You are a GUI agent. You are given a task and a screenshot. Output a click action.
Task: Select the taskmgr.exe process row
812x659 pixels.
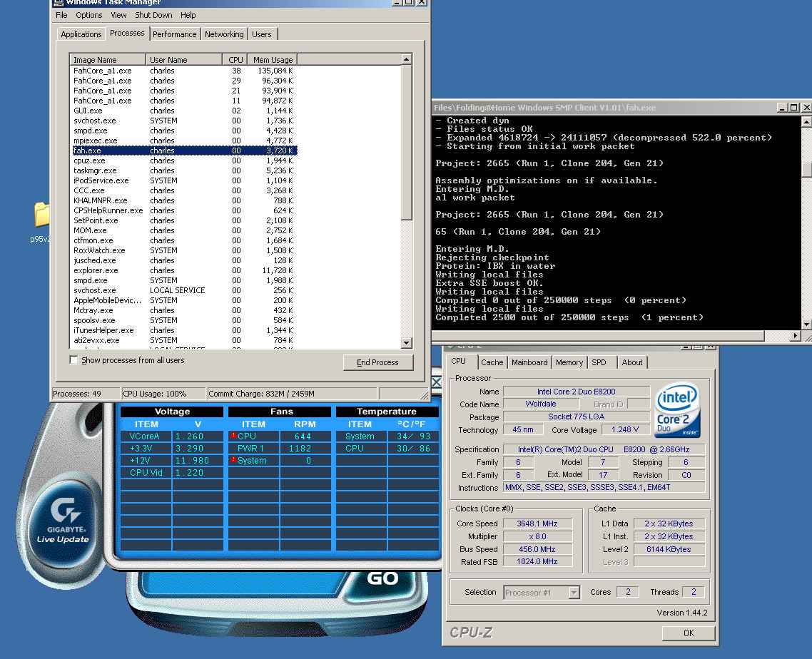click(x=184, y=170)
